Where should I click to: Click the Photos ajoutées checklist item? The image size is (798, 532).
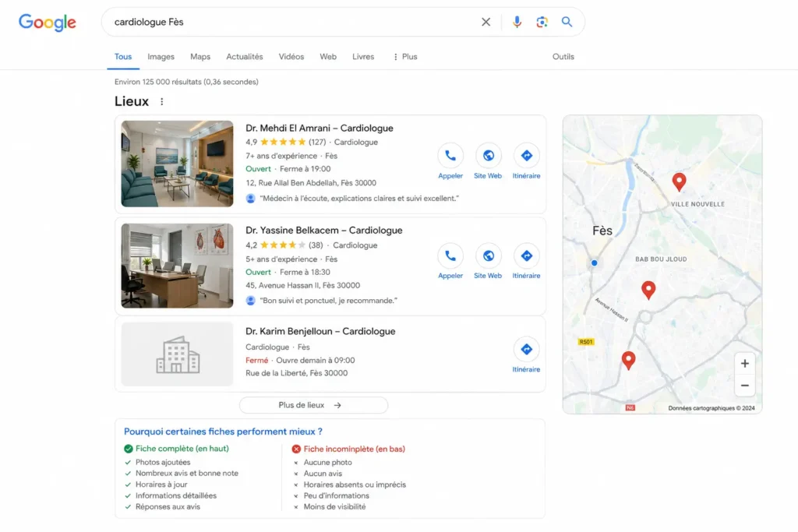(163, 463)
